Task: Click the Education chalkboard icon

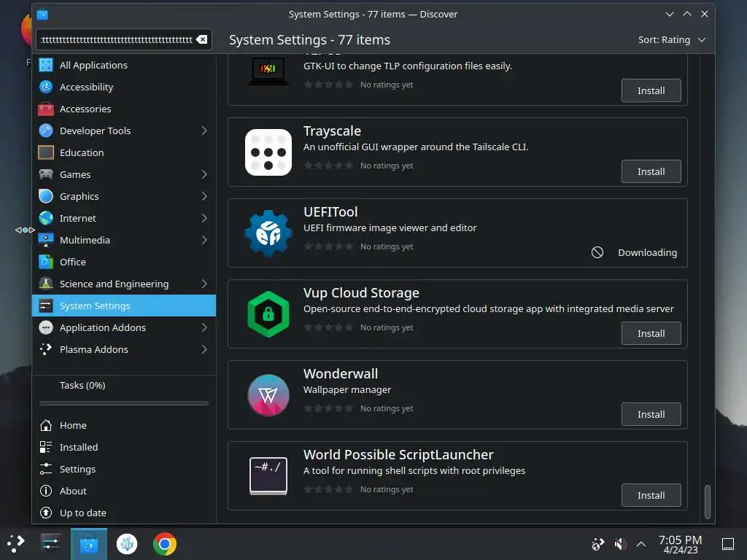Action: (46, 152)
